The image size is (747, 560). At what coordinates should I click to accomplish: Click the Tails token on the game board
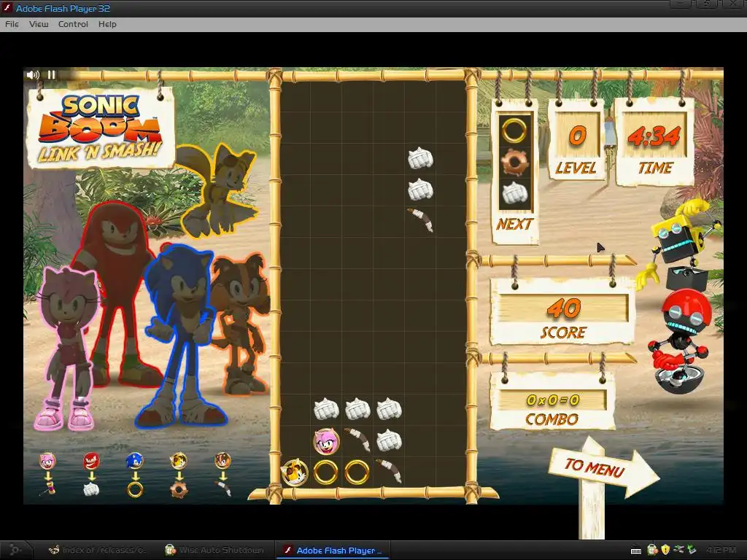click(x=295, y=472)
